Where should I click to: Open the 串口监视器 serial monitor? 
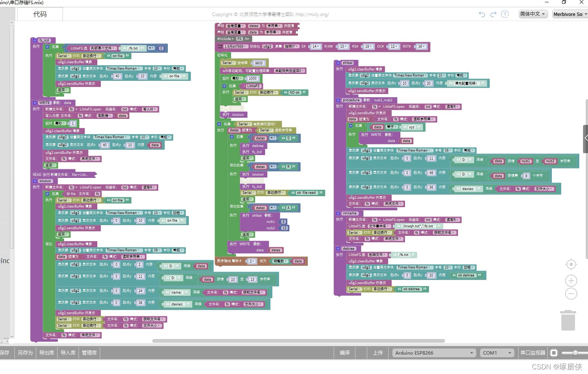[533, 353]
